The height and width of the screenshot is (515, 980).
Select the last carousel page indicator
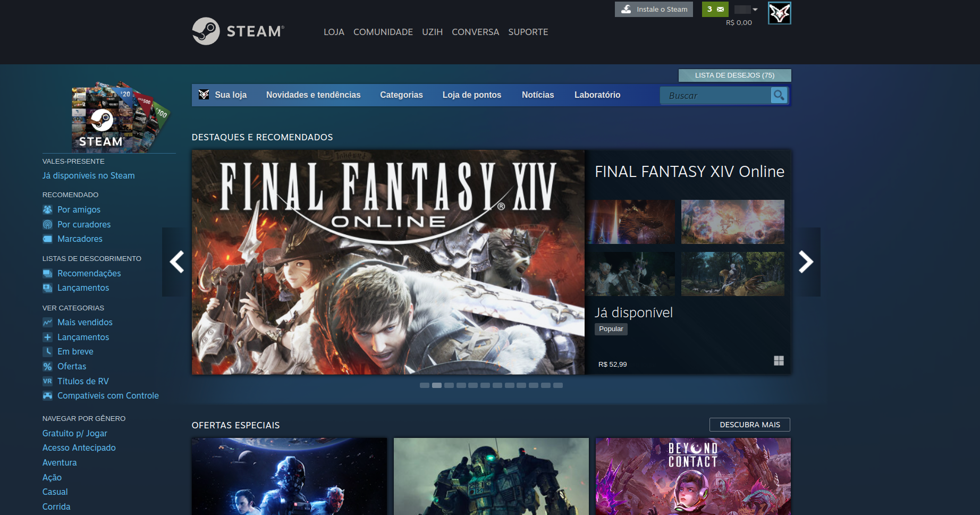pyautogui.click(x=557, y=385)
